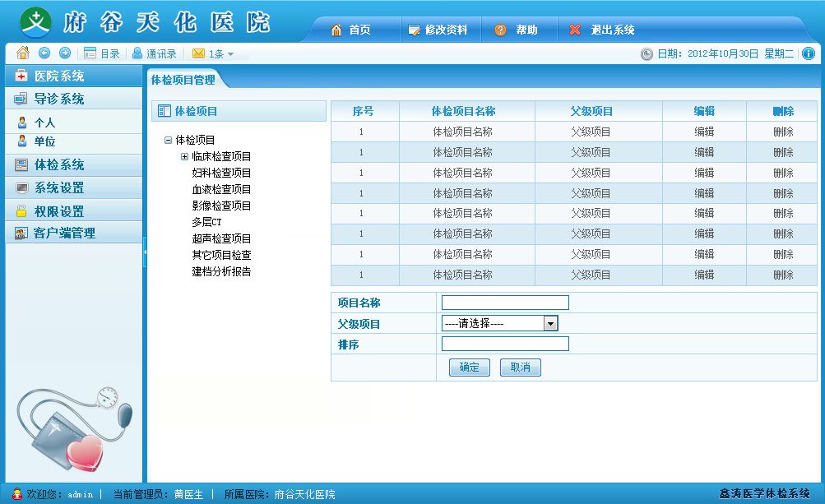
Task: Click 删除 in the last table row
Action: (x=783, y=275)
